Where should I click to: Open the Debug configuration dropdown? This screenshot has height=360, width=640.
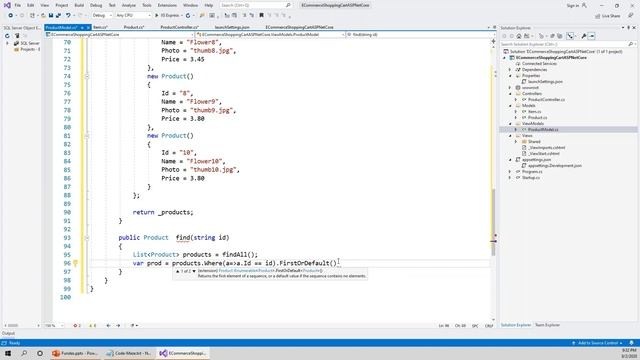point(102,16)
